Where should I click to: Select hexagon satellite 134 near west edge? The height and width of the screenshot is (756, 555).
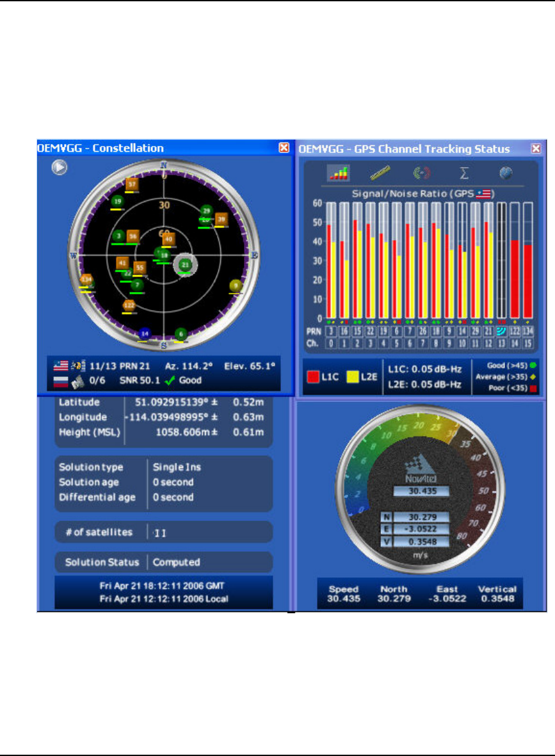[x=86, y=280]
